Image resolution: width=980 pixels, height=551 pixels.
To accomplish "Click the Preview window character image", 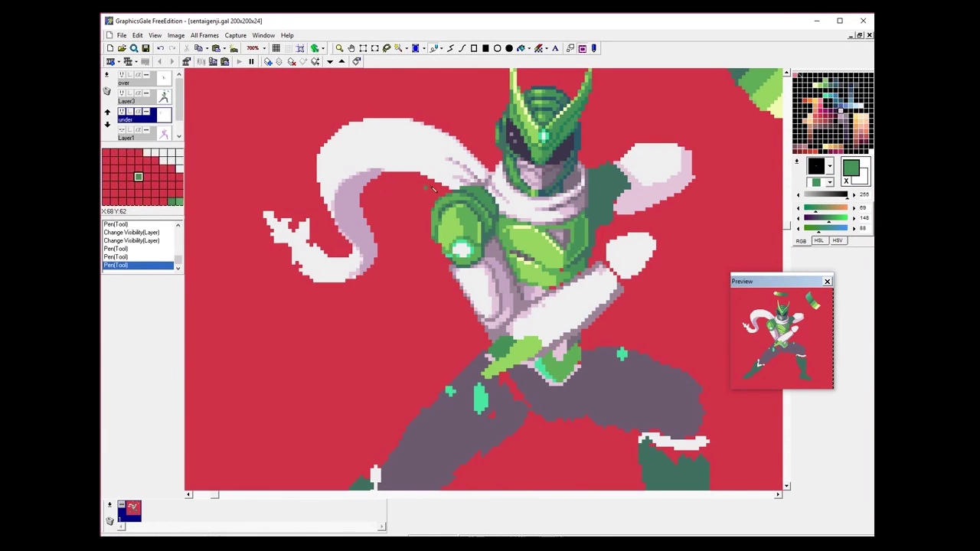I will (782, 337).
